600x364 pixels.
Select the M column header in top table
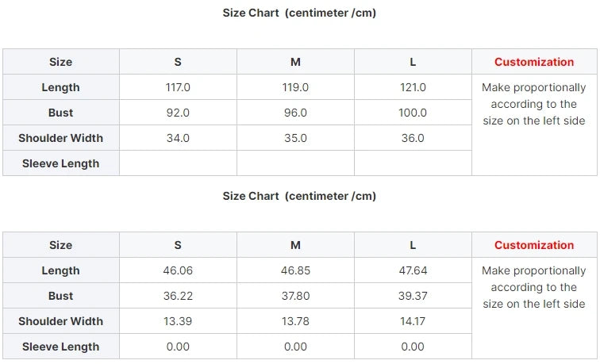tap(295, 62)
